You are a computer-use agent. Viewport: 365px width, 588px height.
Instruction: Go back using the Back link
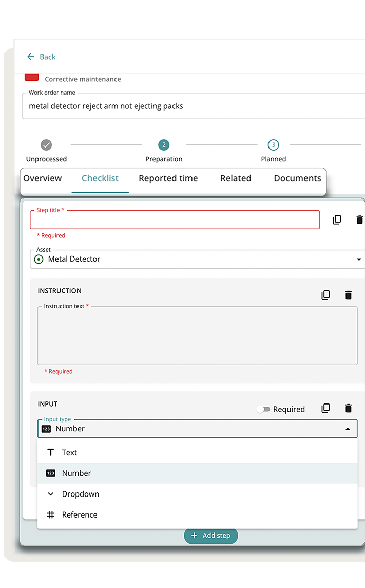click(x=41, y=57)
